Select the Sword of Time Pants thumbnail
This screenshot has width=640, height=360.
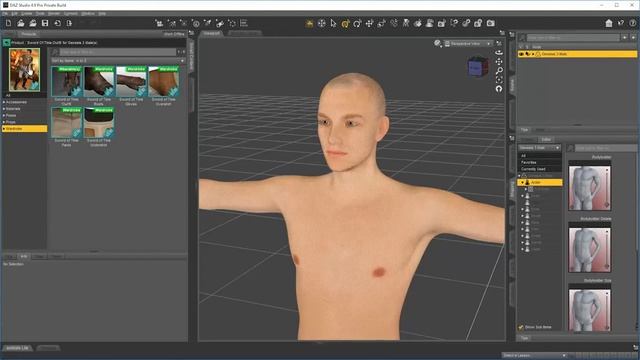[x=67, y=122]
